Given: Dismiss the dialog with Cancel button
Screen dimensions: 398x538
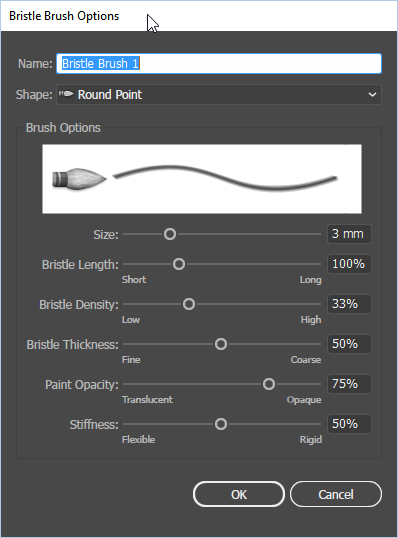Looking at the screenshot, I should [336, 494].
